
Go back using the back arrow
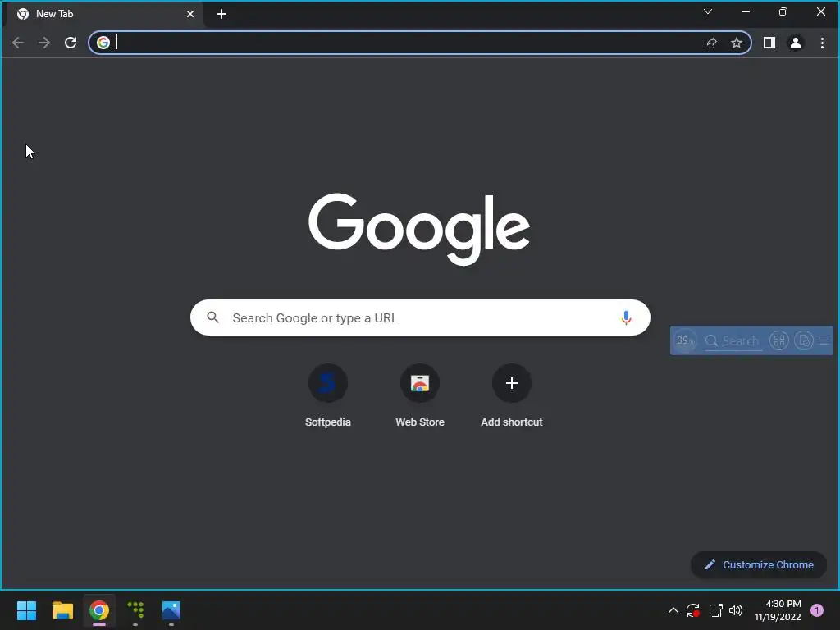18,43
